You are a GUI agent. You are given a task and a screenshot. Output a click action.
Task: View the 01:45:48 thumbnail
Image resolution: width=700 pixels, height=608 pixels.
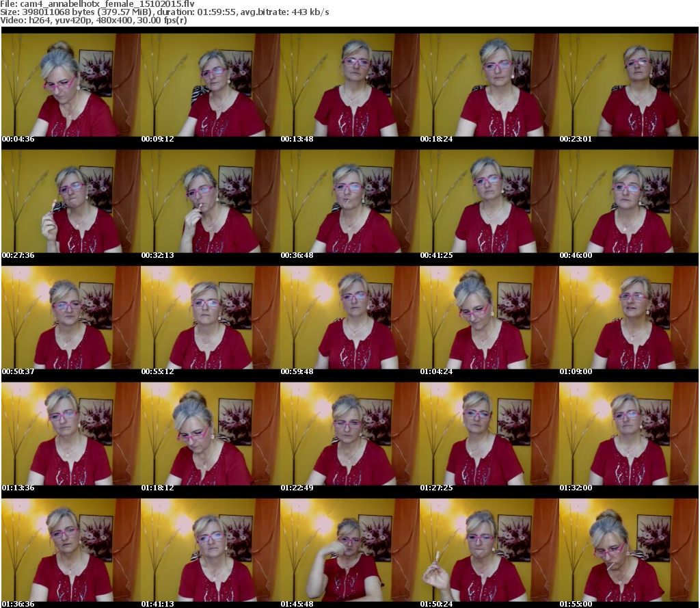coord(350,550)
